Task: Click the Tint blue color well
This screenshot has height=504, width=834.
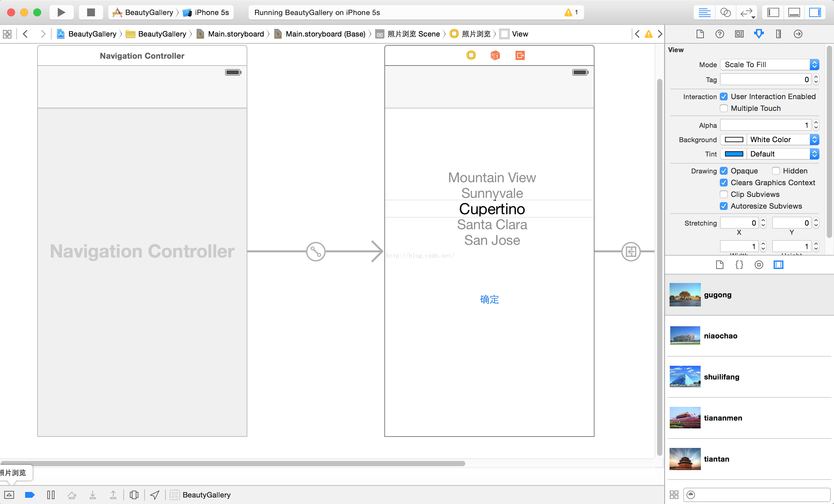Action: coord(734,154)
